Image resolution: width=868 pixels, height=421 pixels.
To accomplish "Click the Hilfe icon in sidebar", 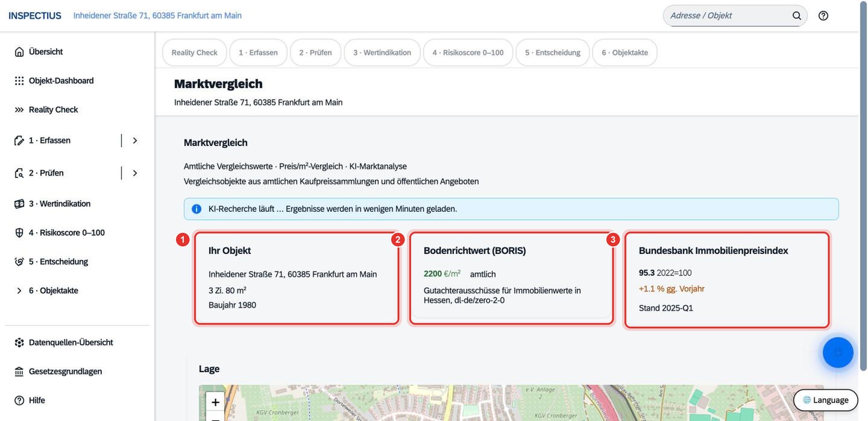I will [19, 400].
